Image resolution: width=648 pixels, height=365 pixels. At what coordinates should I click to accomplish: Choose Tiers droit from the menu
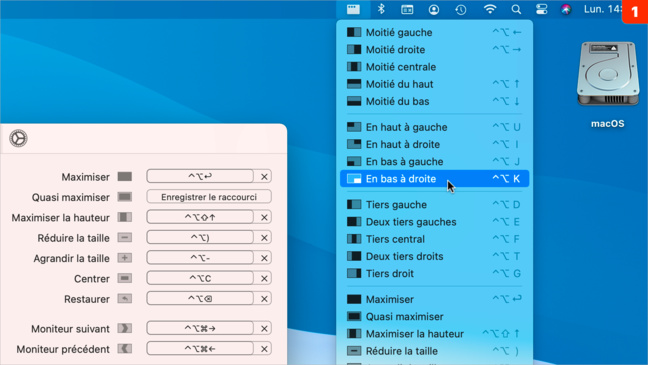point(434,274)
